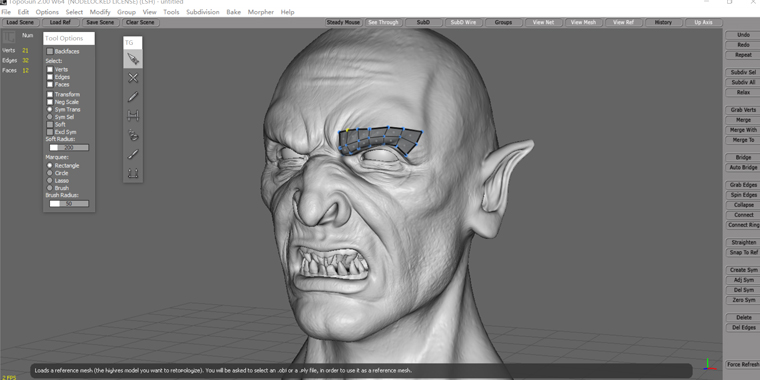Click the Force Refresh button
Screen dimensions: 760x380
coord(743,364)
